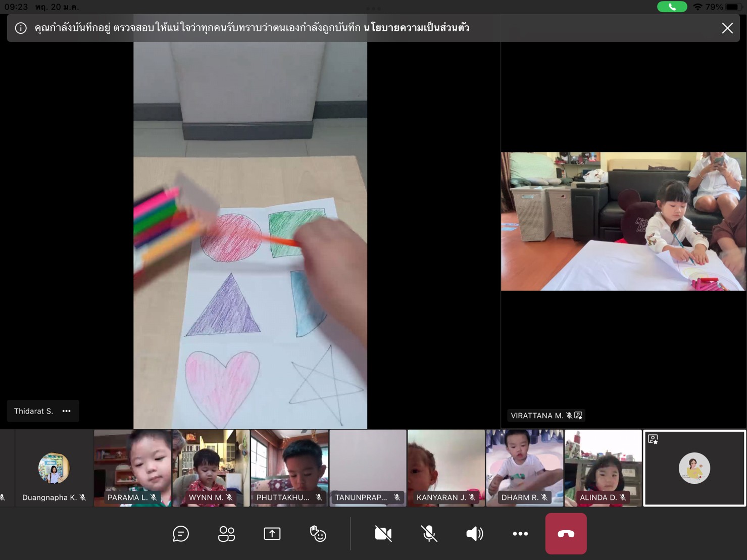
Task: Select the self-view avatar tile
Action: (x=694, y=468)
